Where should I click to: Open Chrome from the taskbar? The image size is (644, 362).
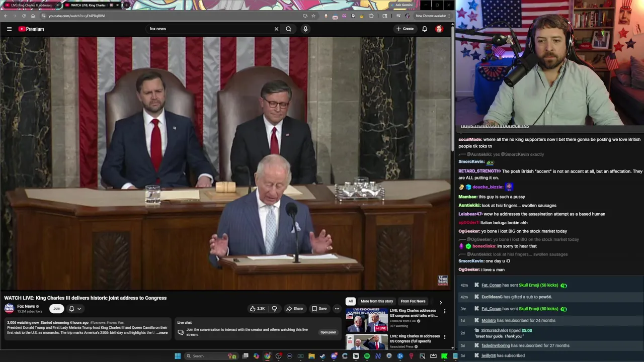click(x=267, y=356)
